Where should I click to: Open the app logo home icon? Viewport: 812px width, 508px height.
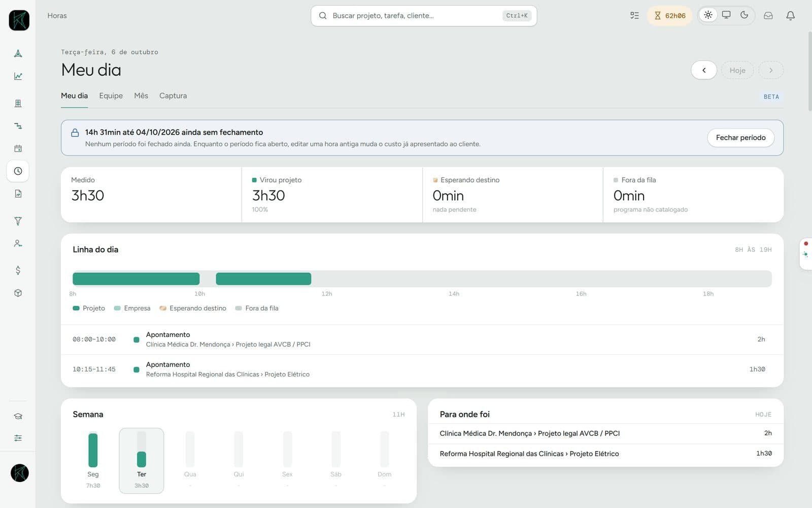tap(19, 20)
